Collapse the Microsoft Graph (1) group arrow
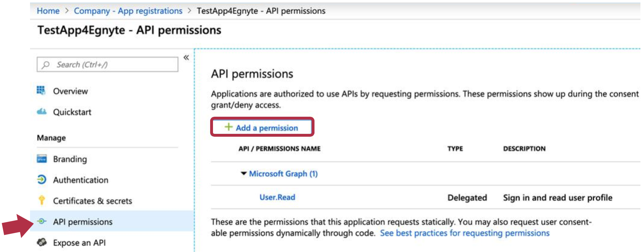Screen dimensions: 644x252 coord(244,173)
